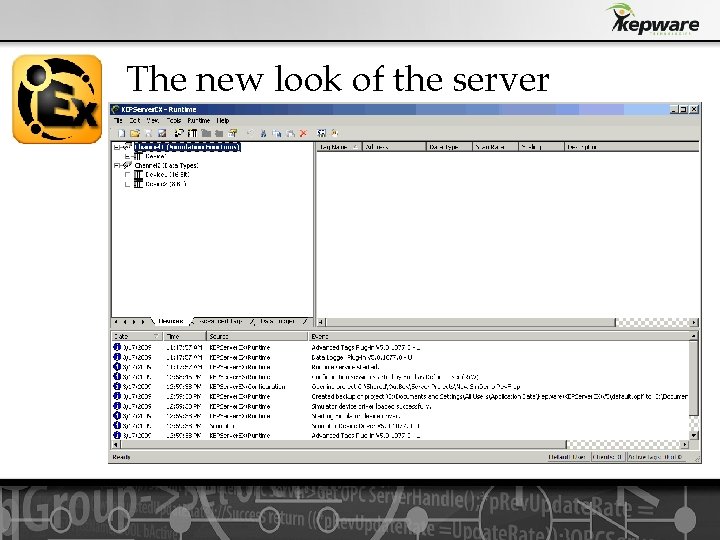This screenshot has height=540, width=720.
Task: Click the Date column sort arrow
Action: 156,336
